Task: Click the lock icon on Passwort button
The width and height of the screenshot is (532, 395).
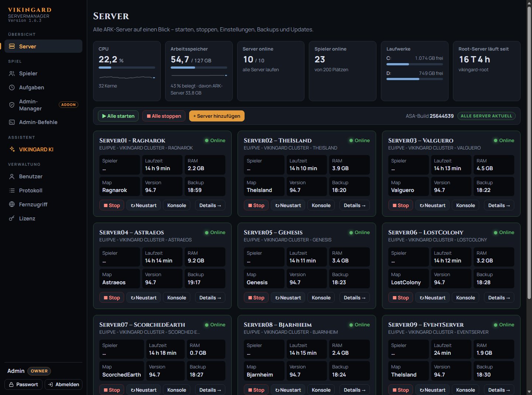Action: point(11,385)
